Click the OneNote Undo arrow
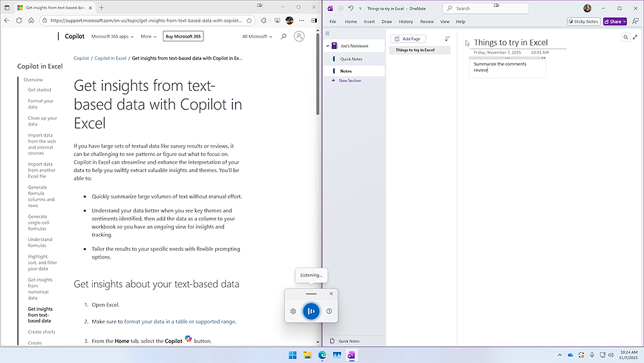Image resolution: width=644 pixels, height=363 pixels. tap(351, 8)
